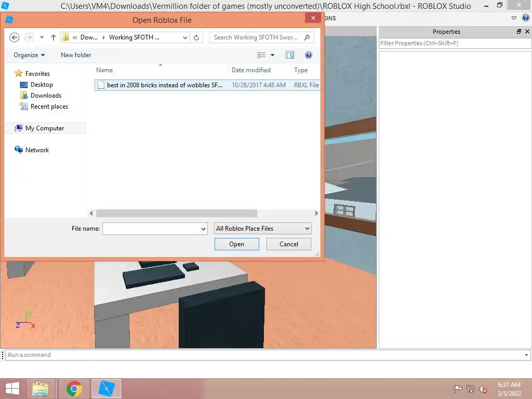
Task: Collapse ribbon arrow at top right
Action: [514, 18]
